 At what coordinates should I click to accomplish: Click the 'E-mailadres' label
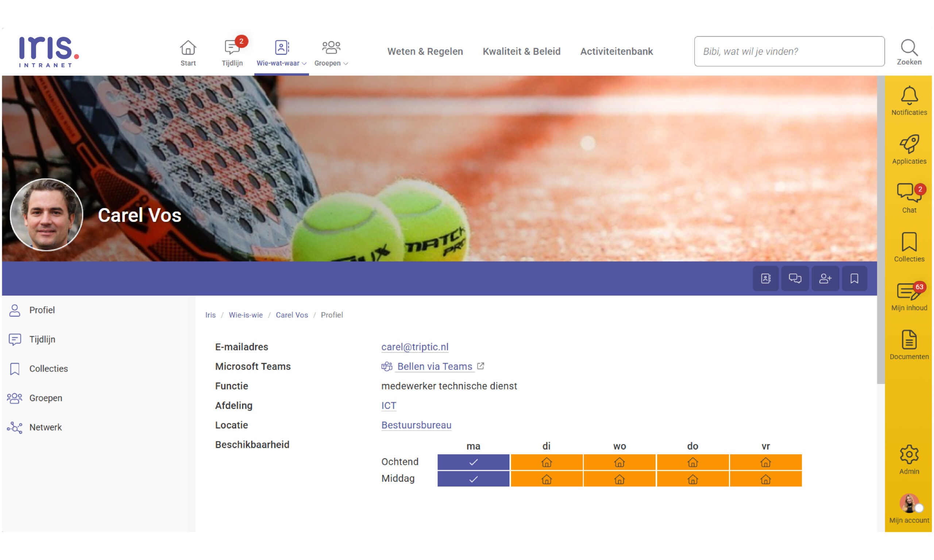coord(242,347)
